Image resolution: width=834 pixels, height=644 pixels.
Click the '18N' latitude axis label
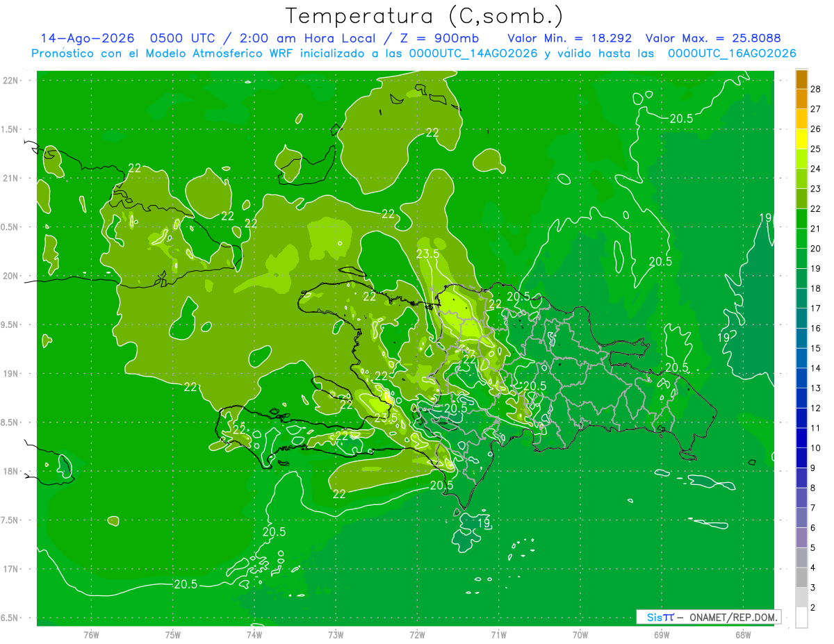[x=10, y=471]
